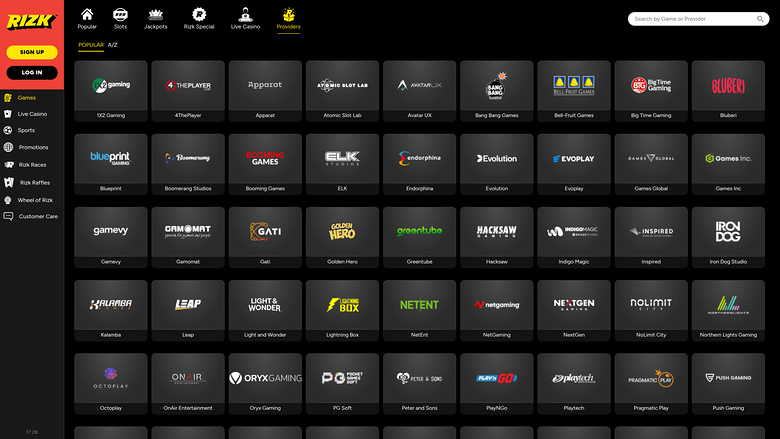Open the Pragmatic Play provider tile
The image size is (780, 439).
click(x=651, y=383)
